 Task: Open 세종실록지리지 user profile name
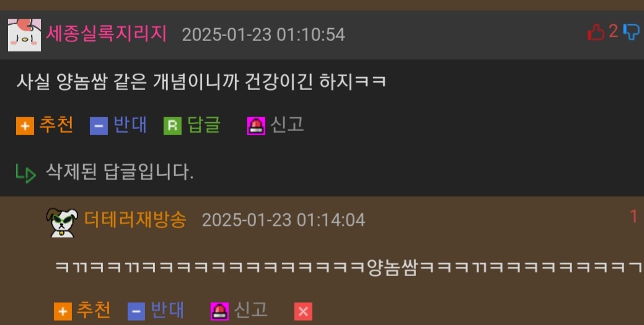point(106,33)
